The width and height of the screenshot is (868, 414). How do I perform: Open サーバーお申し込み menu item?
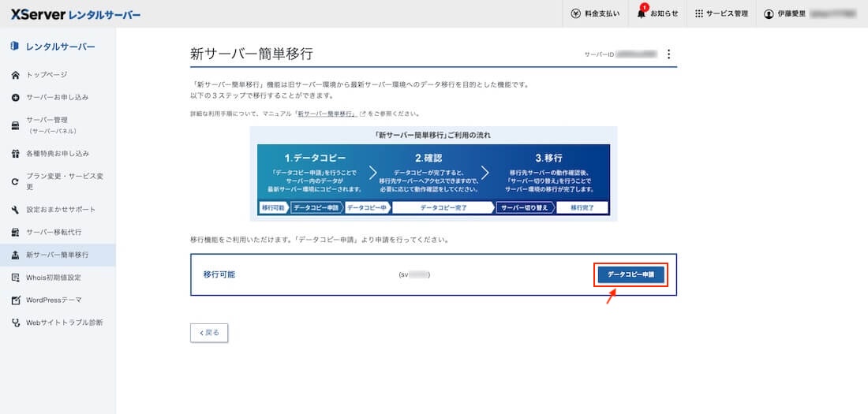click(x=58, y=98)
